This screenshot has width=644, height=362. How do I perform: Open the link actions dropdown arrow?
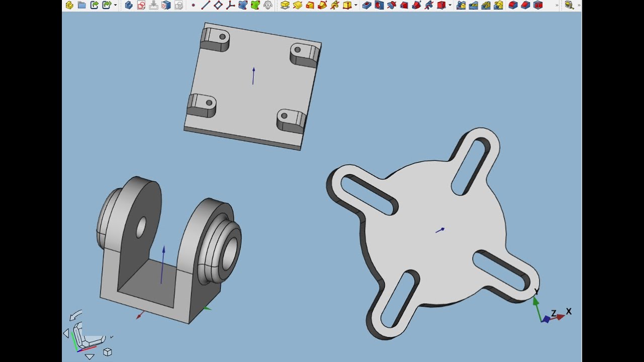click(x=115, y=5)
